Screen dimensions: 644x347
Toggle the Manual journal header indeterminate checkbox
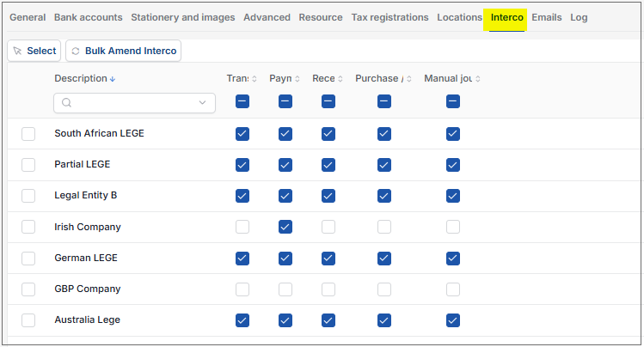(x=453, y=101)
